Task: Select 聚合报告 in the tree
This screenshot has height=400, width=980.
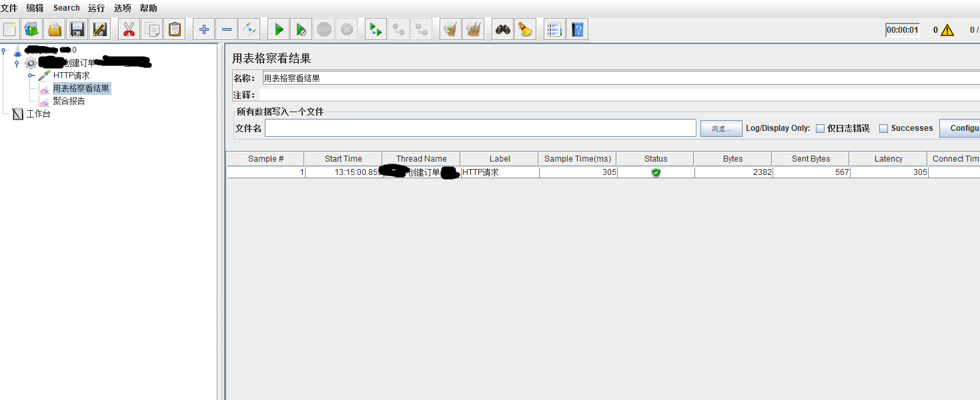Action: [x=69, y=101]
